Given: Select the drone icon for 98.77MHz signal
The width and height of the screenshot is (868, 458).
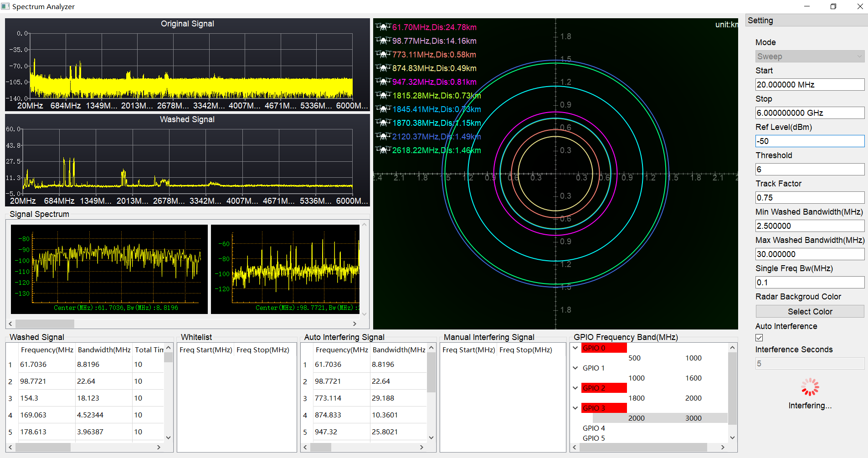Looking at the screenshot, I should tap(383, 41).
